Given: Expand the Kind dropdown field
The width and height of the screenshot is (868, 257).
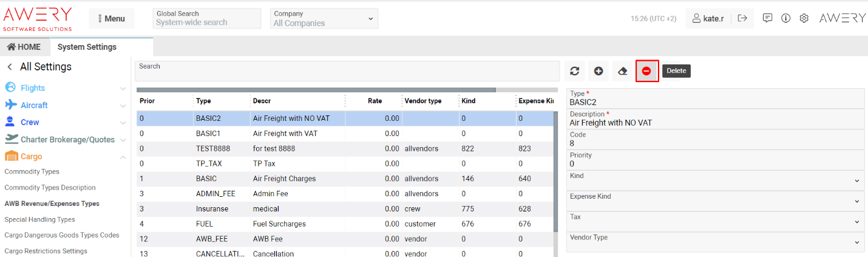Looking at the screenshot, I should tap(714, 180).
